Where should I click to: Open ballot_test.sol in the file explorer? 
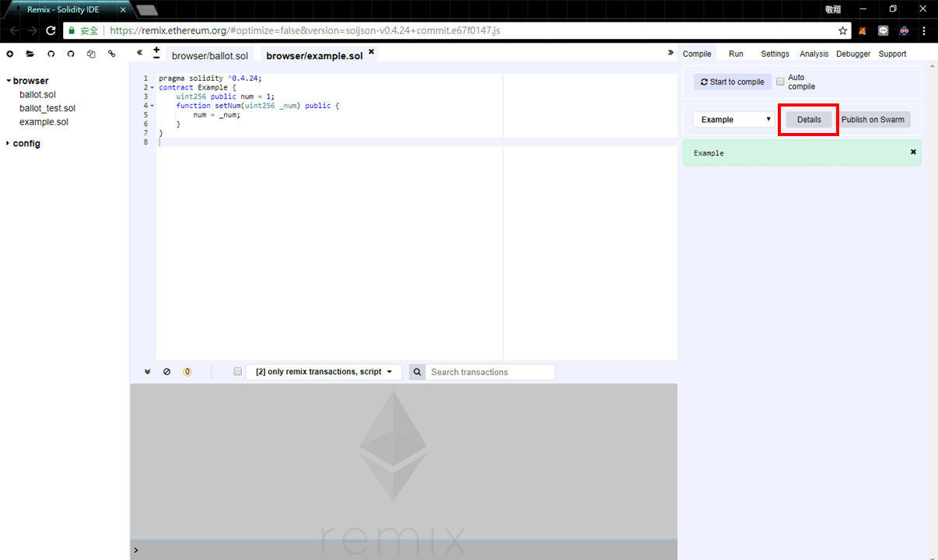[47, 108]
